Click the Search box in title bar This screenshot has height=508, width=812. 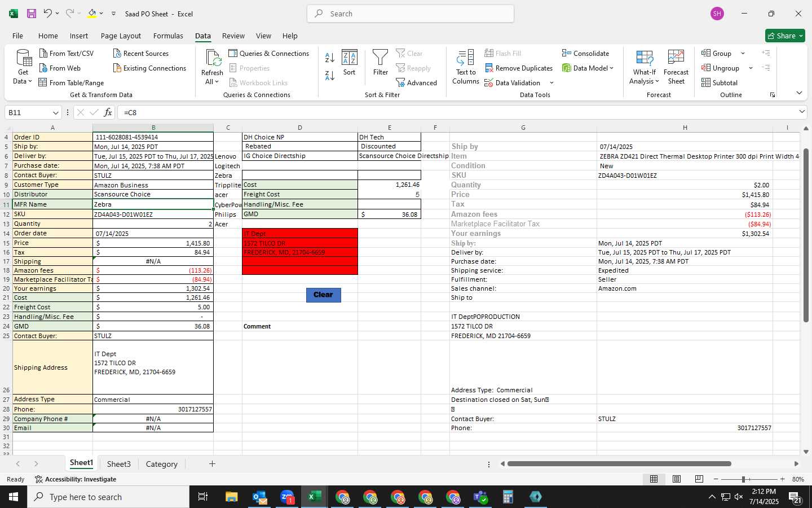click(x=411, y=14)
